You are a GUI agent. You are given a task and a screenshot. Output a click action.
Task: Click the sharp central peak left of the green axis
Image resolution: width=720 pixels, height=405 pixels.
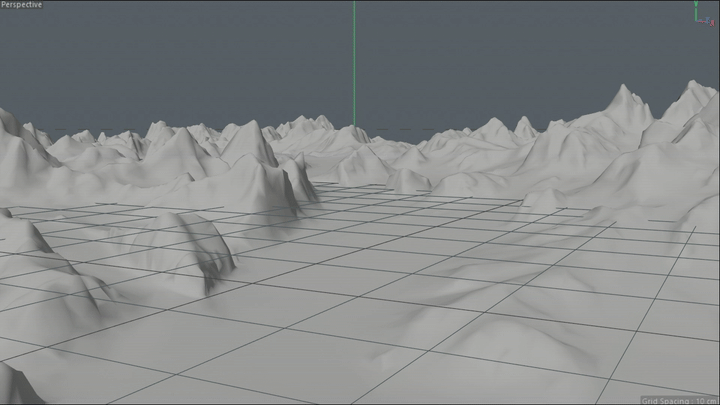[x=250, y=138]
